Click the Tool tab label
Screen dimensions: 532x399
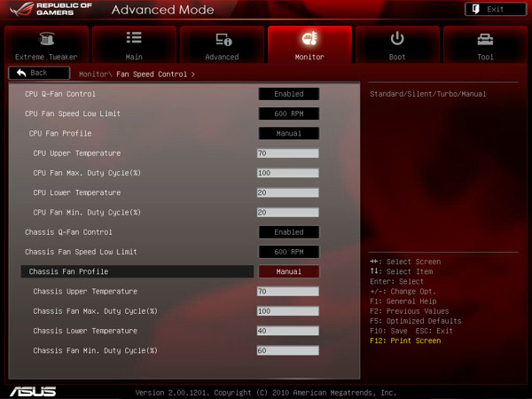pyautogui.click(x=485, y=57)
